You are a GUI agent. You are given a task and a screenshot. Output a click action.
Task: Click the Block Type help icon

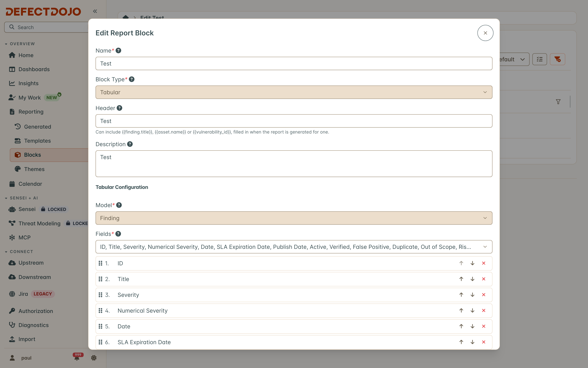coord(132,79)
